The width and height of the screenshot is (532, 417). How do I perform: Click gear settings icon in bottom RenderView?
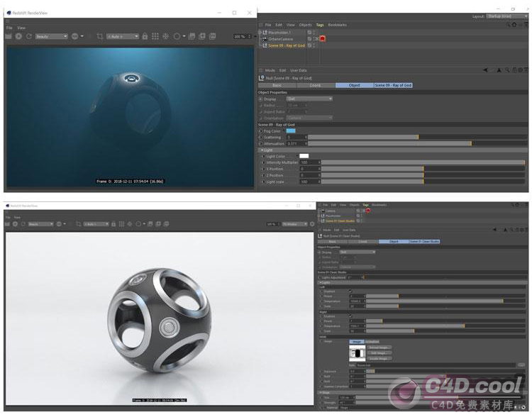[312, 224]
